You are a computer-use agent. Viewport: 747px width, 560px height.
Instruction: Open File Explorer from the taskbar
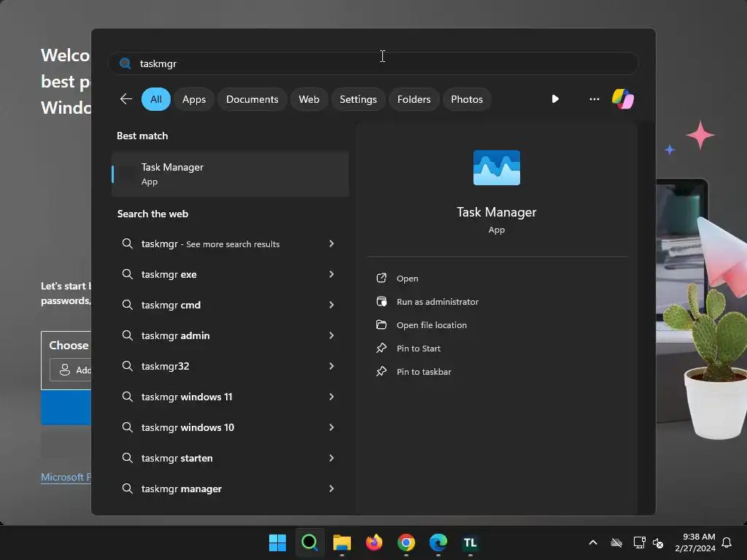click(x=341, y=542)
